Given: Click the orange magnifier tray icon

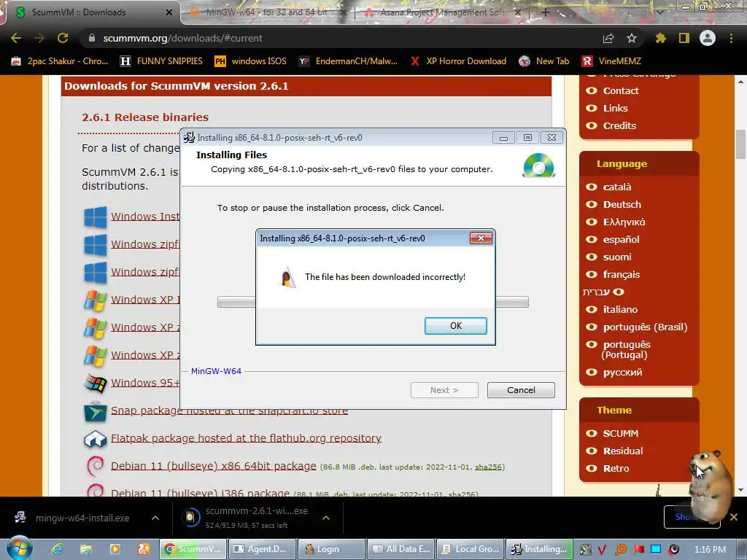Looking at the screenshot, I should [x=621, y=550].
